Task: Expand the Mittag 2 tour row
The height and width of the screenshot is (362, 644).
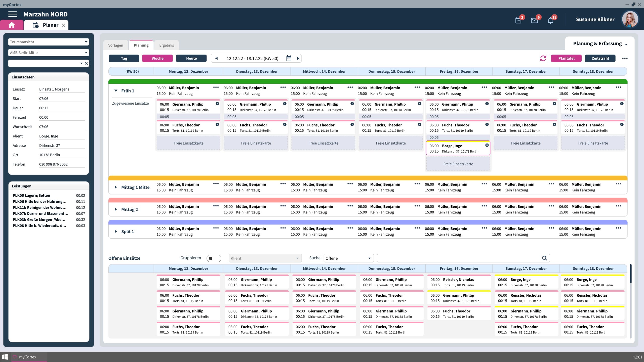Action: [116, 209]
